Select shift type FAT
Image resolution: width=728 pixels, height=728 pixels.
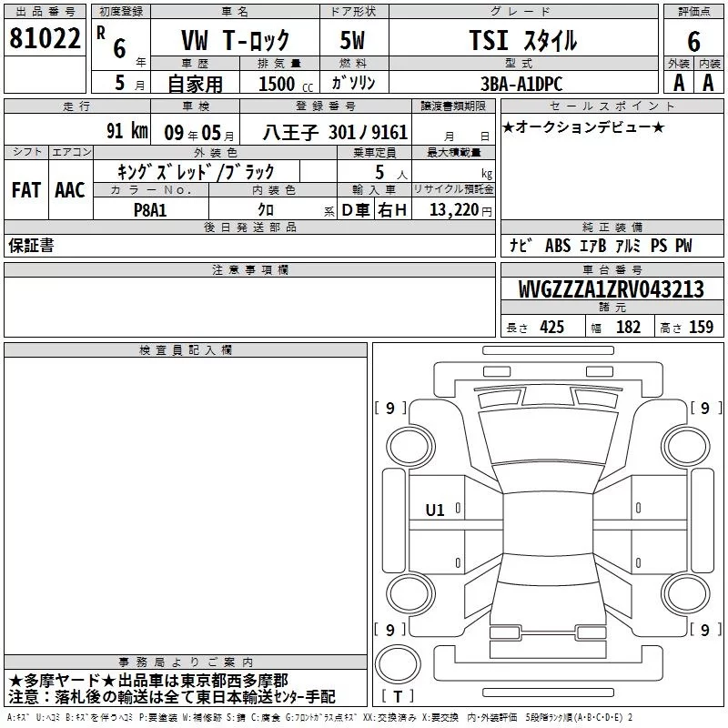[x=26, y=190]
